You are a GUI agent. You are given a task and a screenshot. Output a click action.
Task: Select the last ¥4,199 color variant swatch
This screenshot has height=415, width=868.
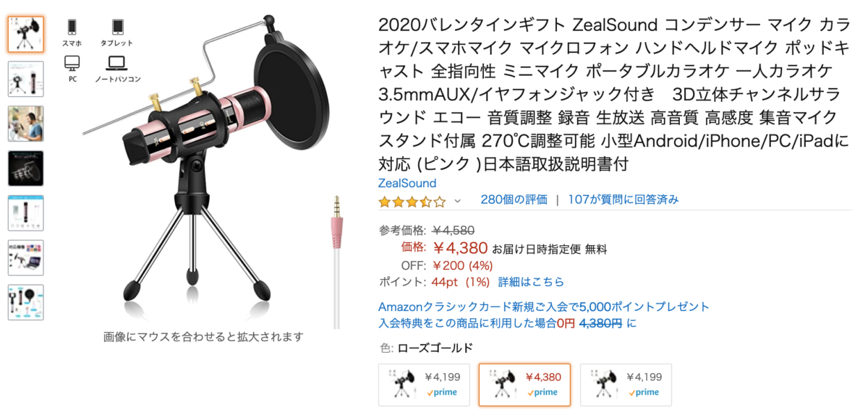click(626, 385)
